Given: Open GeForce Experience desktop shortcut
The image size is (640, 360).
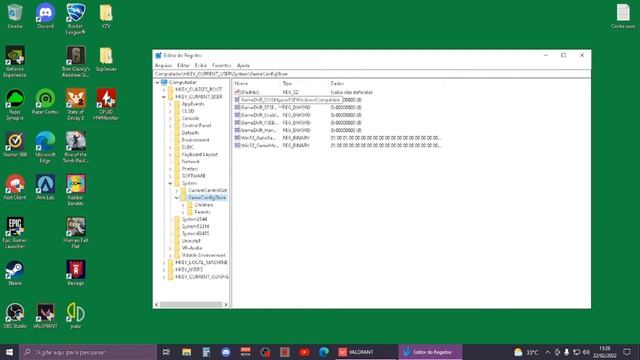Looking at the screenshot, I should 15,61.
